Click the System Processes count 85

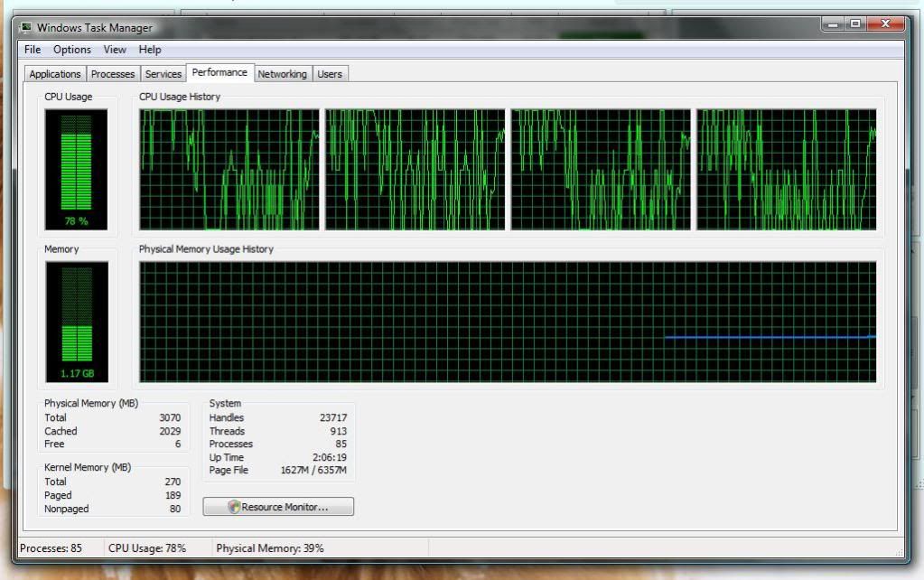pyautogui.click(x=341, y=444)
